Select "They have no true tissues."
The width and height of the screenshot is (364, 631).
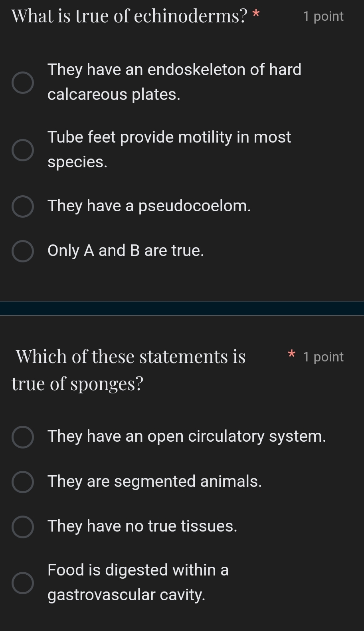[x=23, y=527]
